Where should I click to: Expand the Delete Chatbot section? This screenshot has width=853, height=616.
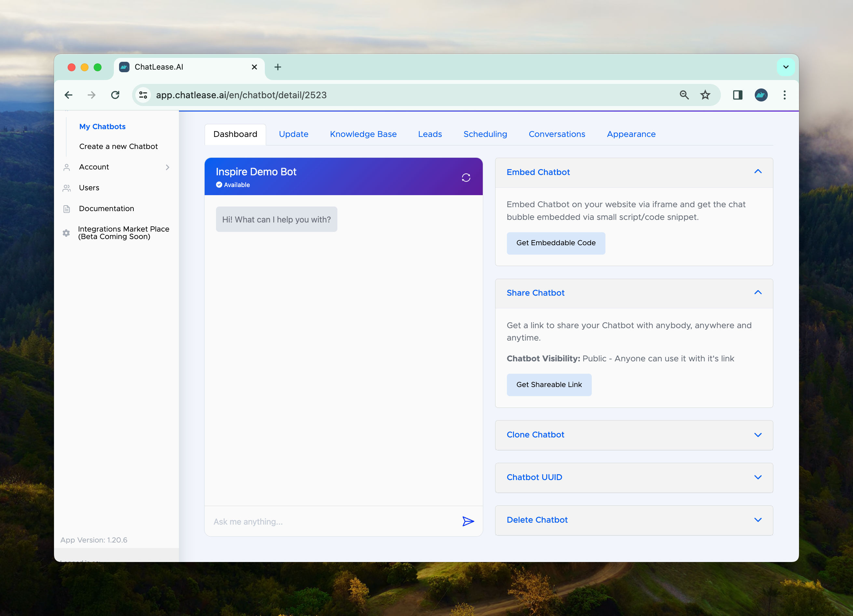tap(758, 520)
